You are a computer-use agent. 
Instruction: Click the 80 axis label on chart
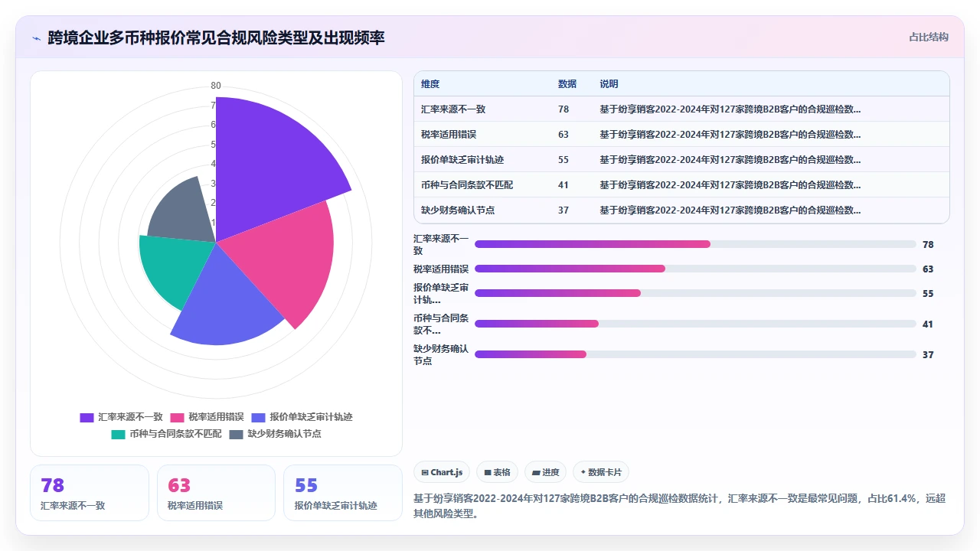(216, 86)
